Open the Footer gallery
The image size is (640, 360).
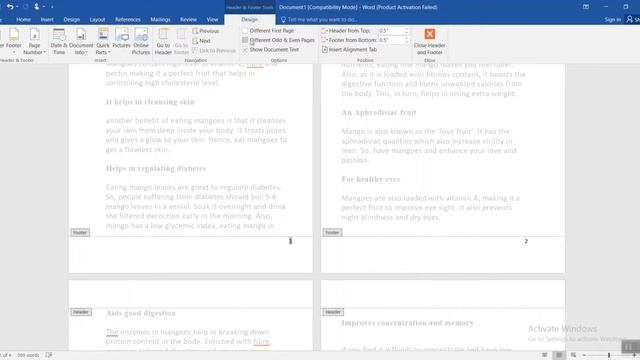point(13,41)
